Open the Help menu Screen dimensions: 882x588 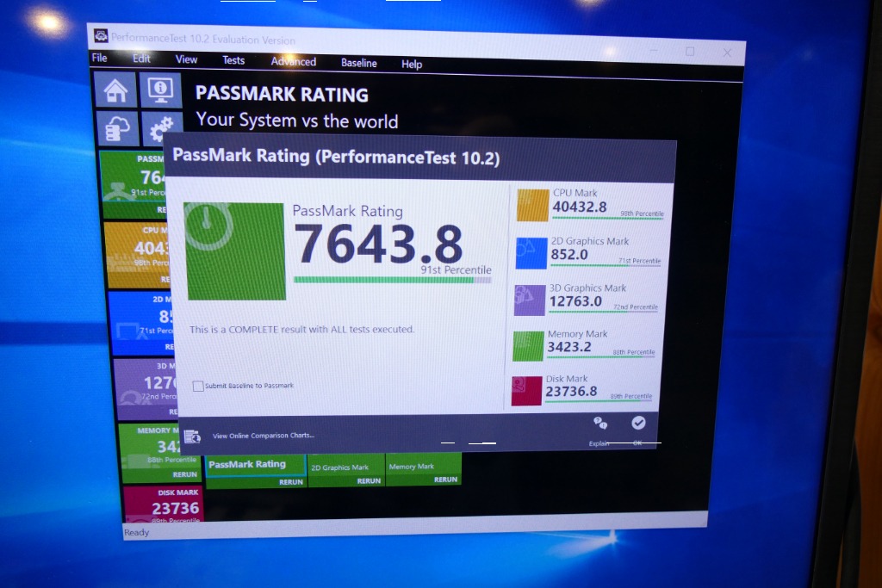pos(412,64)
